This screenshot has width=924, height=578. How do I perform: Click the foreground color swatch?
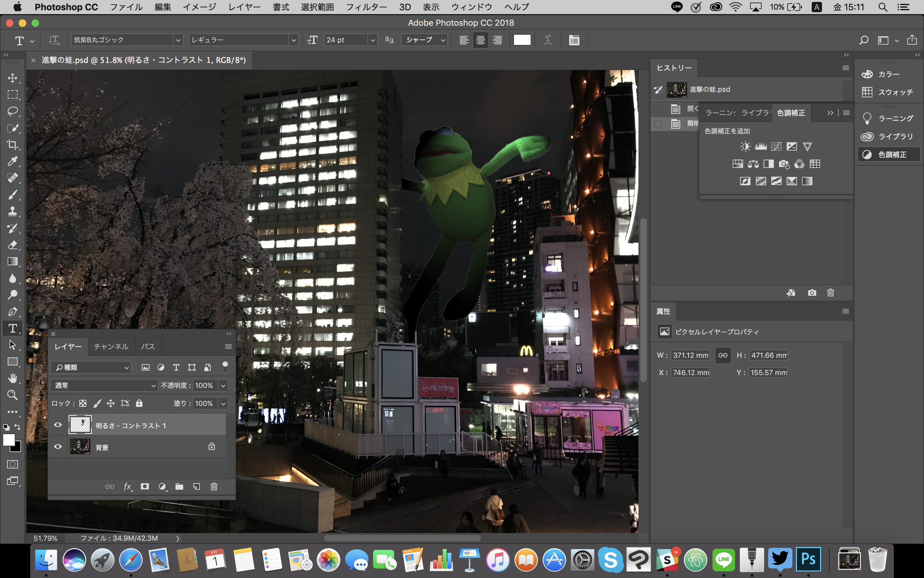coord(8,440)
